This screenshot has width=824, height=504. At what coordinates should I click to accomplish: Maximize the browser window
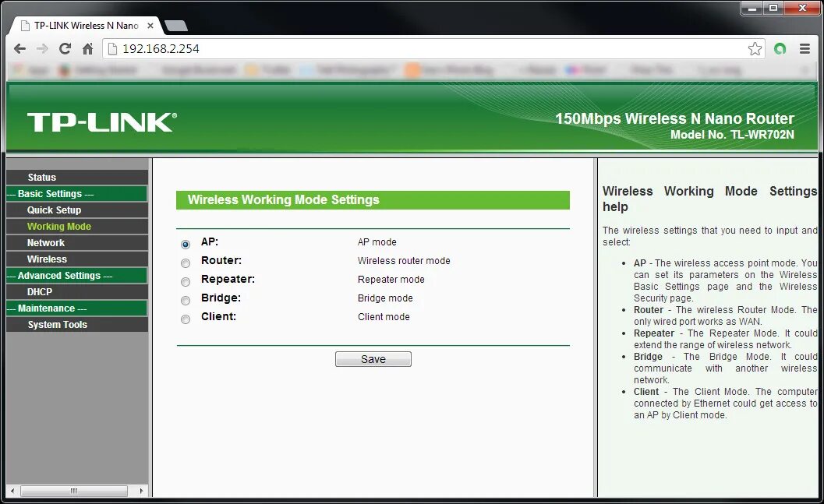click(x=773, y=8)
